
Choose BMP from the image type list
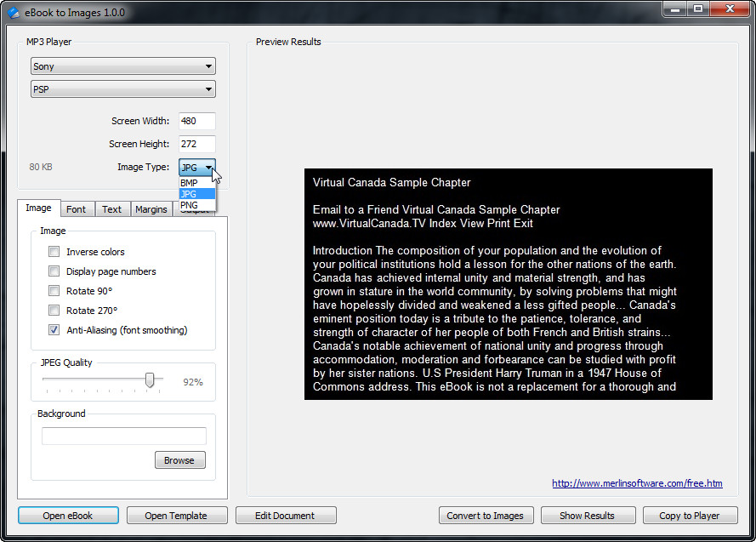coord(197,183)
